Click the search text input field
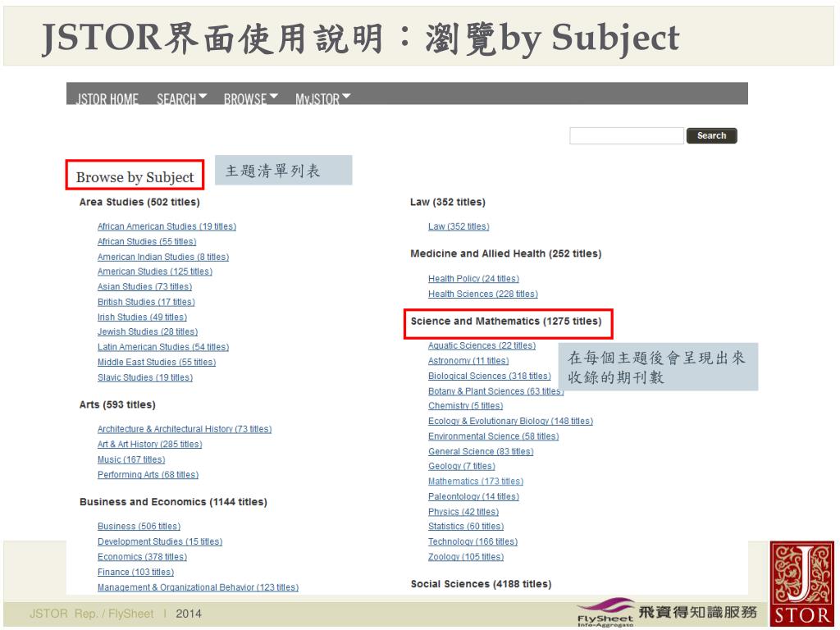 click(627, 135)
